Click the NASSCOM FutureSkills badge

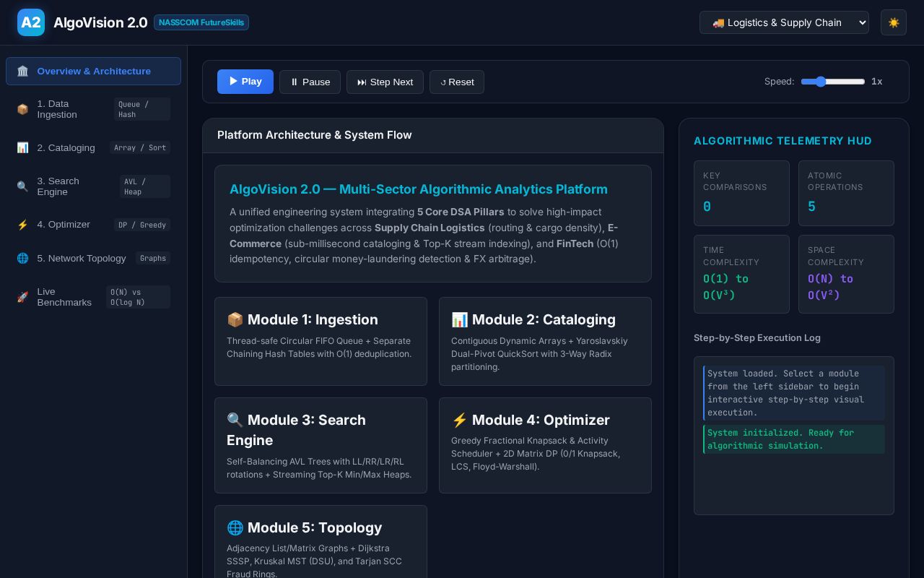(201, 22)
